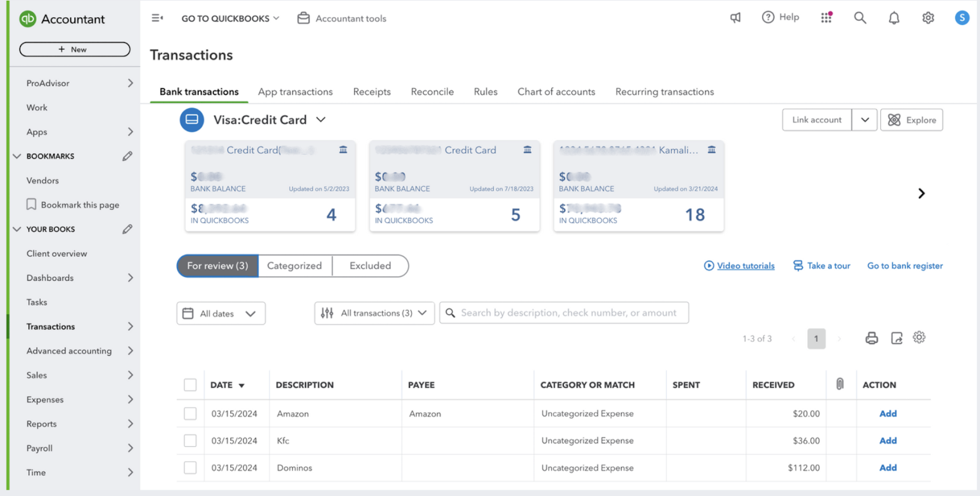Go to bank register link
Image resolution: width=980 pixels, height=496 pixels.
905,266
